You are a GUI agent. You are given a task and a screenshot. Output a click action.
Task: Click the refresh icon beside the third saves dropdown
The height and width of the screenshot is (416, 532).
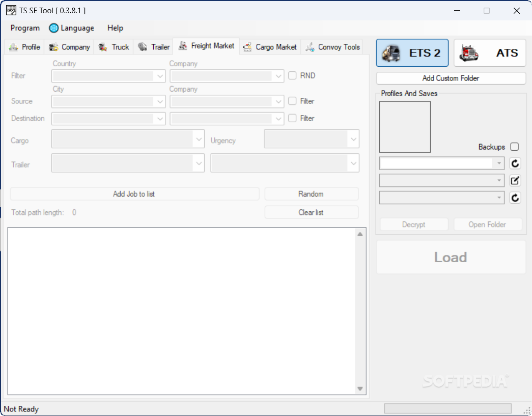pyautogui.click(x=515, y=198)
